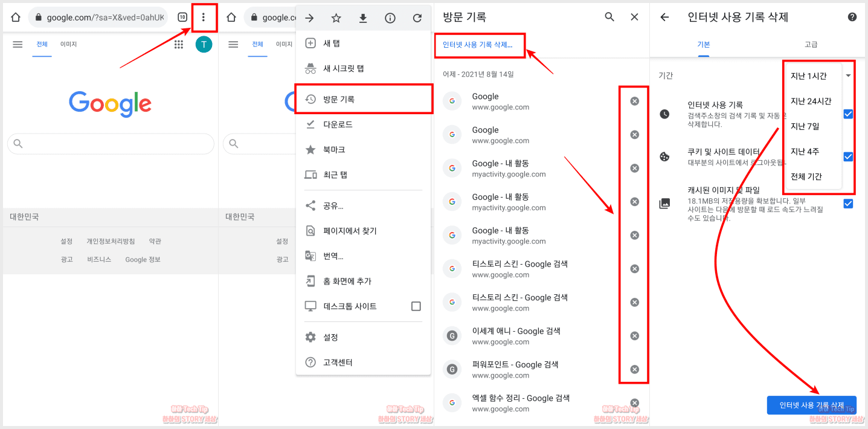Screen dimensions: 868x429
Task: Tap the clock icon beside 인터넷 사용 기록
Action: click(664, 114)
